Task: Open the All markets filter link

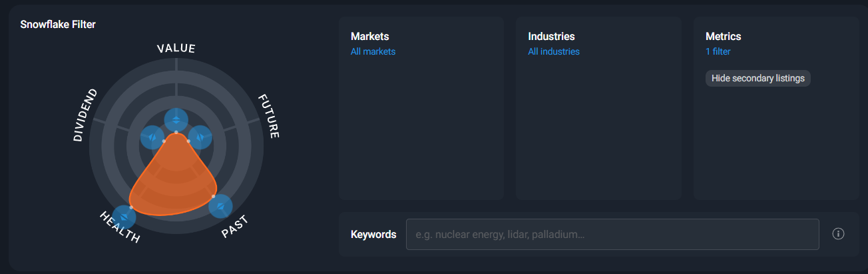Action: 373,51
